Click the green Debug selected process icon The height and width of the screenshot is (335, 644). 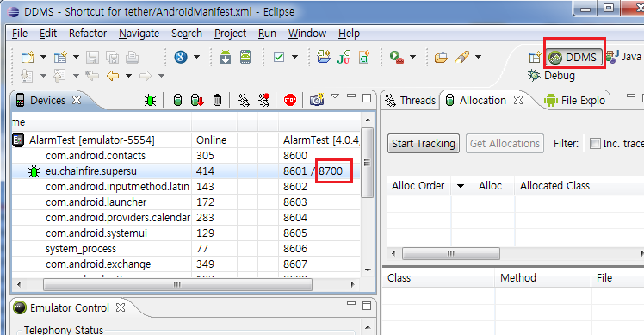(151, 100)
